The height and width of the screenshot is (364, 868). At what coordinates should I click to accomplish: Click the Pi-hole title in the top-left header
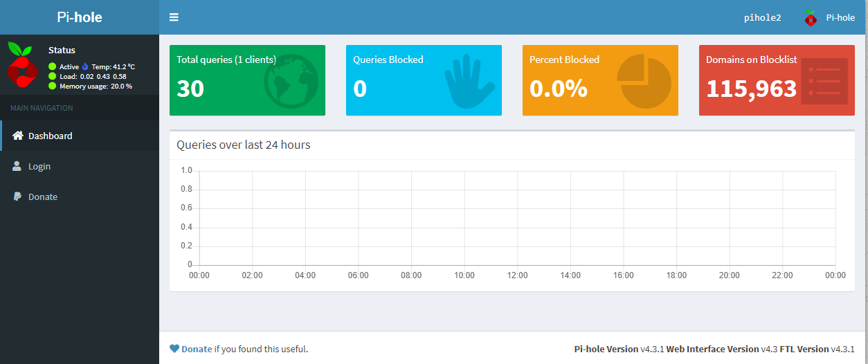pos(80,17)
